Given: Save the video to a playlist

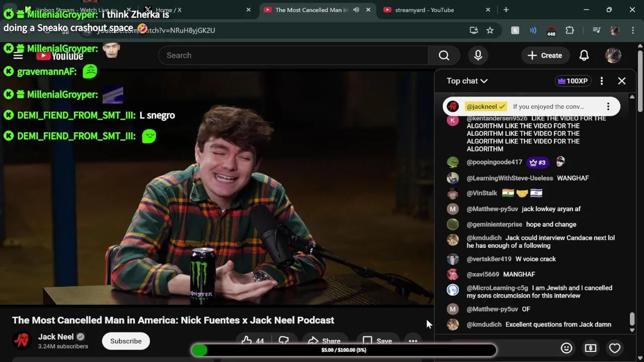Looking at the screenshot, I should click(x=377, y=341).
